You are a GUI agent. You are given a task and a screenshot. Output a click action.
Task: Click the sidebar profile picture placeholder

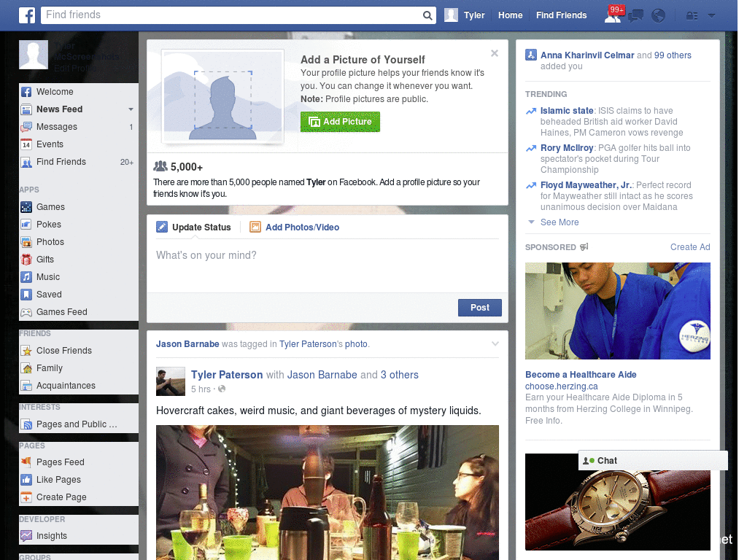[34, 55]
